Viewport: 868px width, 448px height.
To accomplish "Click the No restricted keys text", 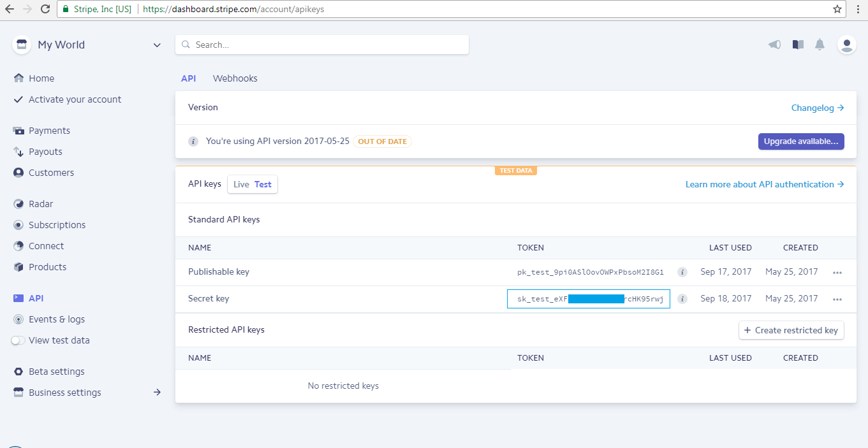I will pyautogui.click(x=343, y=386).
